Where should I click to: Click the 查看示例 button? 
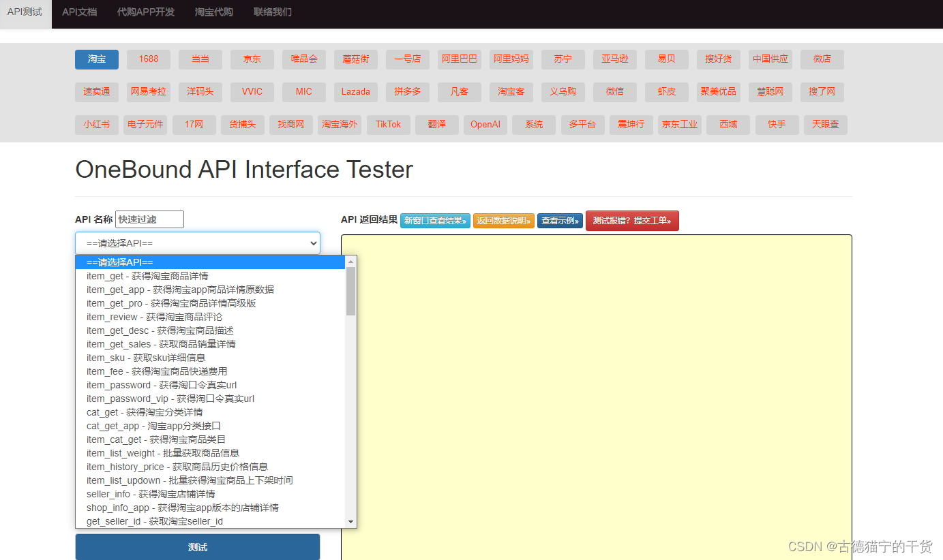tap(560, 221)
